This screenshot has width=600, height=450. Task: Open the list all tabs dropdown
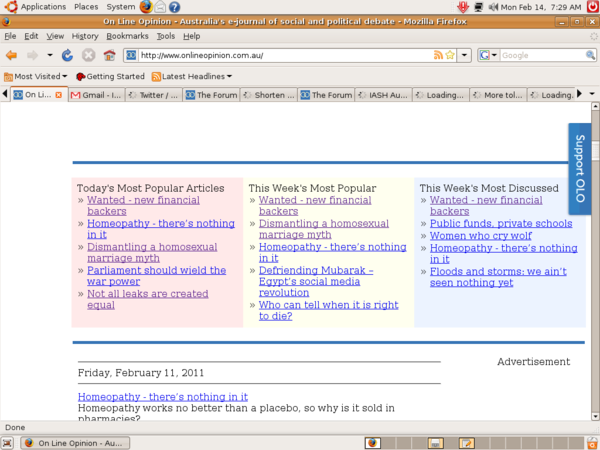click(x=592, y=94)
